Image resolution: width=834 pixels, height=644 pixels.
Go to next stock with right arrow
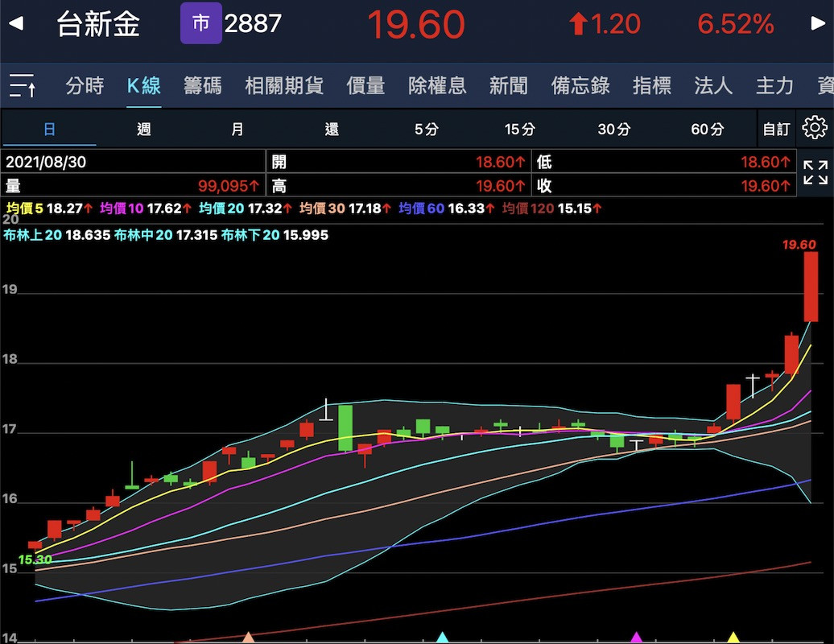818,23
